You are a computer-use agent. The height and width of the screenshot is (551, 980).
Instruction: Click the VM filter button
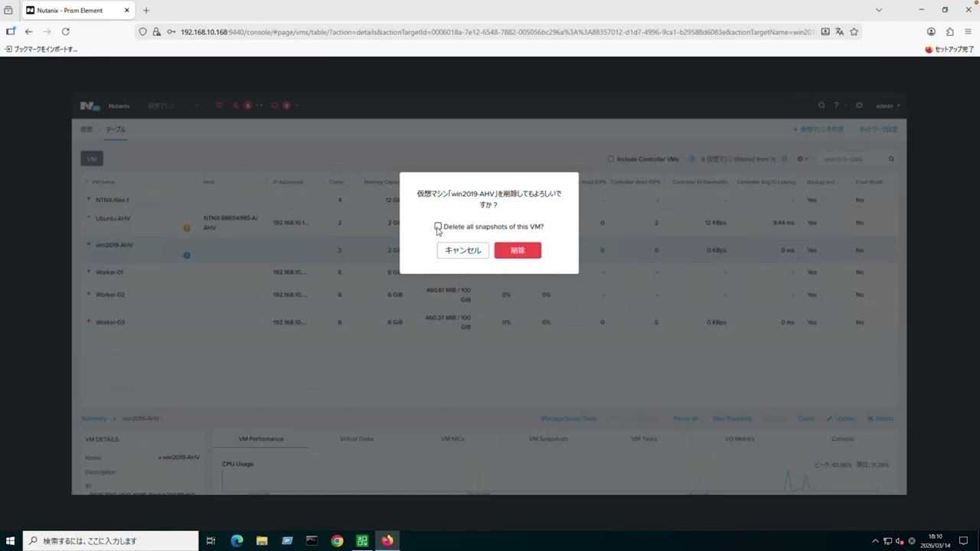92,159
